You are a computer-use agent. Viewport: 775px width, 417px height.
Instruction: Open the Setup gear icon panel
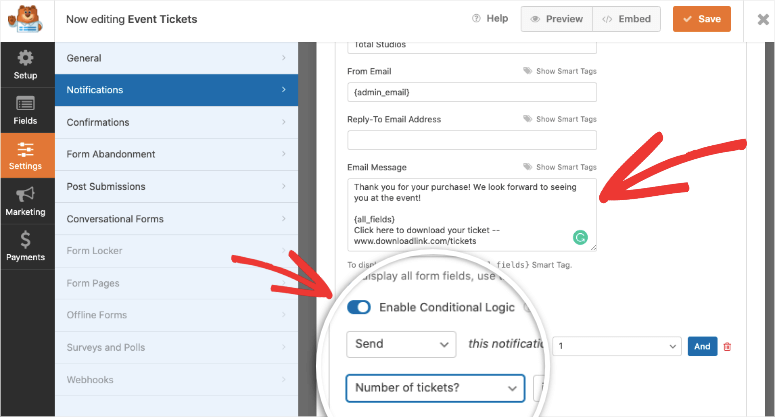coord(25,65)
